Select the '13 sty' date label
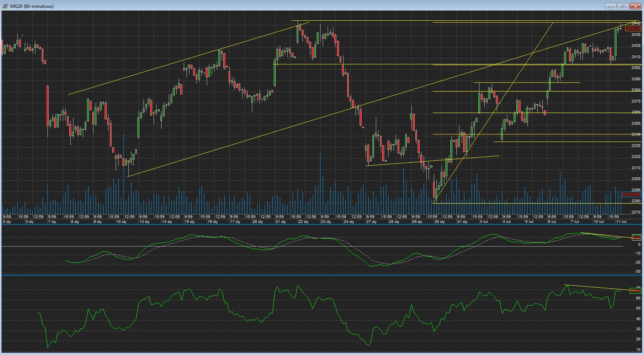 click(x=144, y=222)
